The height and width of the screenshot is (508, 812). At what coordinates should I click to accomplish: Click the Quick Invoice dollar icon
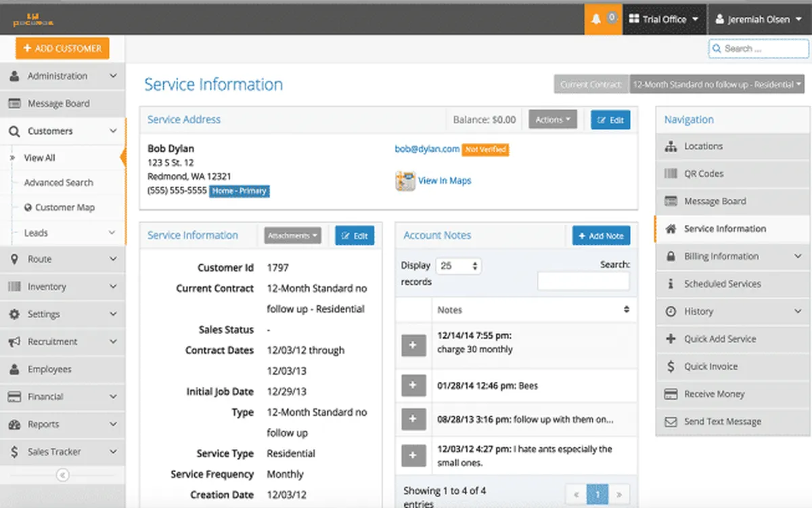[x=671, y=366]
